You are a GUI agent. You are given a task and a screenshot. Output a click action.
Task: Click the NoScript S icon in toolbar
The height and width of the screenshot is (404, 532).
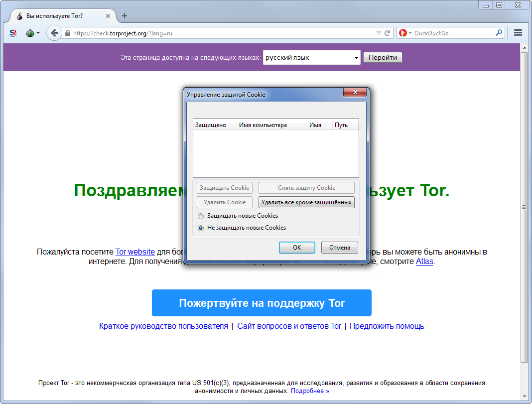[13, 33]
